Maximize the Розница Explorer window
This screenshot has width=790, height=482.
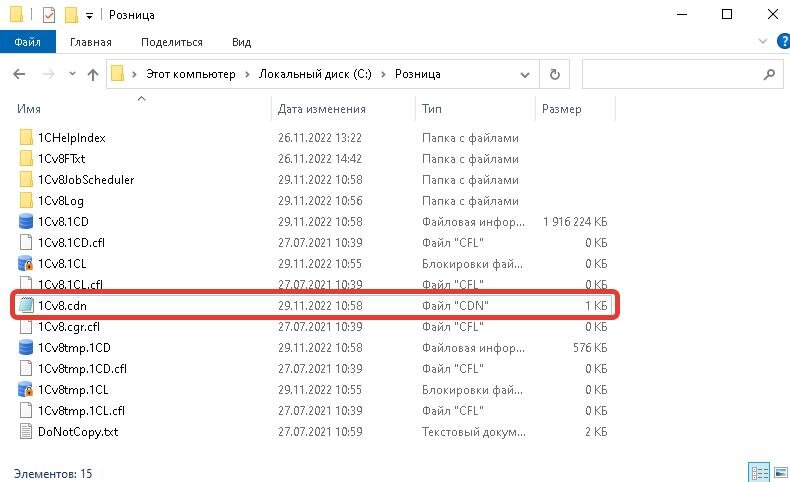click(x=727, y=15)
